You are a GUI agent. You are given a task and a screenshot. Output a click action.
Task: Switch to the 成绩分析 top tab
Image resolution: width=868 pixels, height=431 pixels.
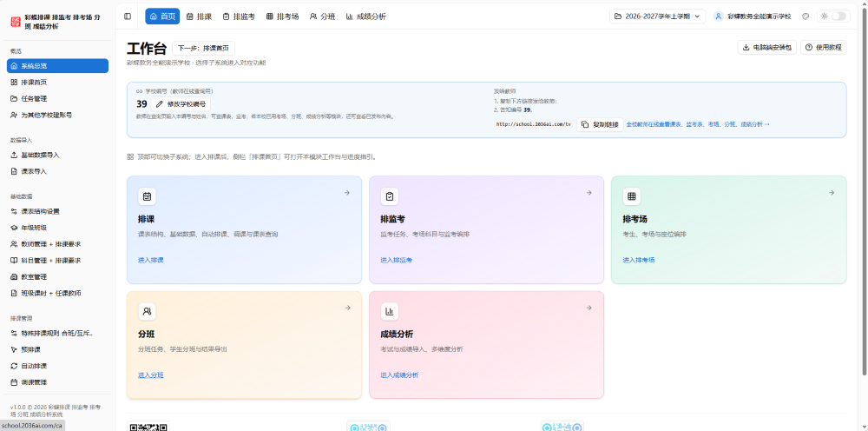coord(366,17)
